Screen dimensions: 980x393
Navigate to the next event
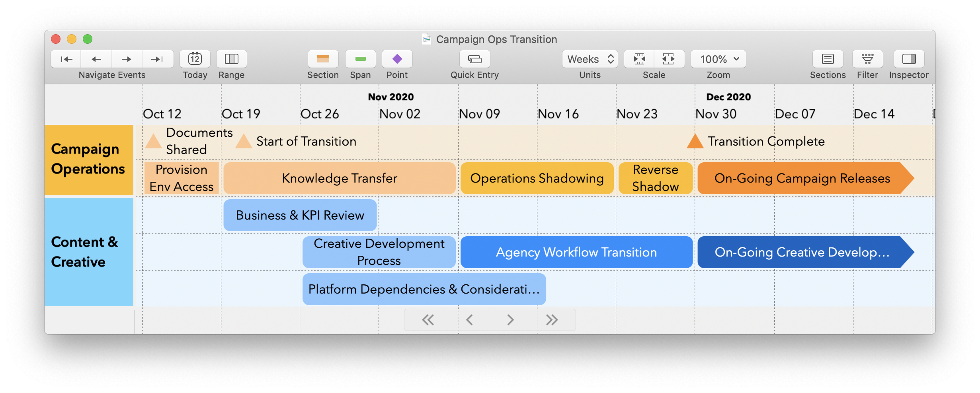coord(127,59)
